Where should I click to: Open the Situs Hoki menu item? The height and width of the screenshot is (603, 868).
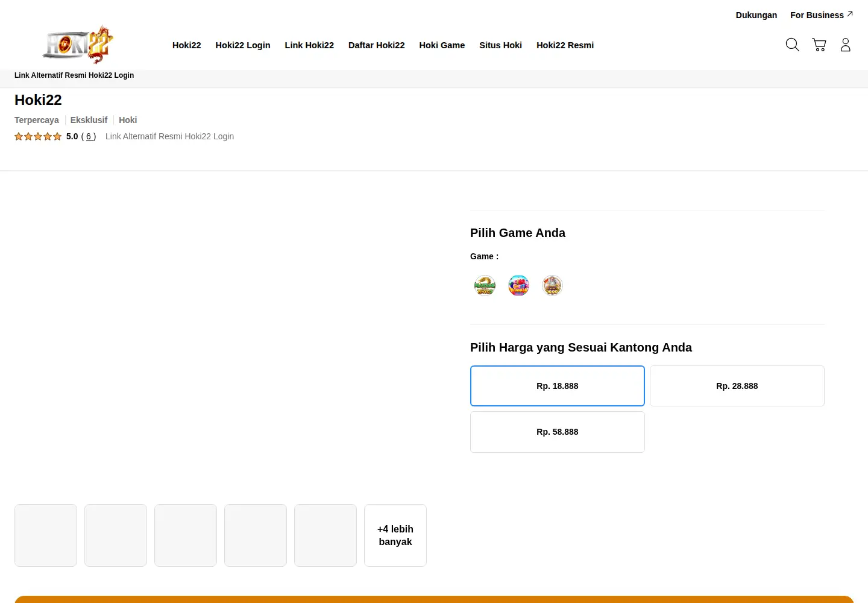coord(500,45)
